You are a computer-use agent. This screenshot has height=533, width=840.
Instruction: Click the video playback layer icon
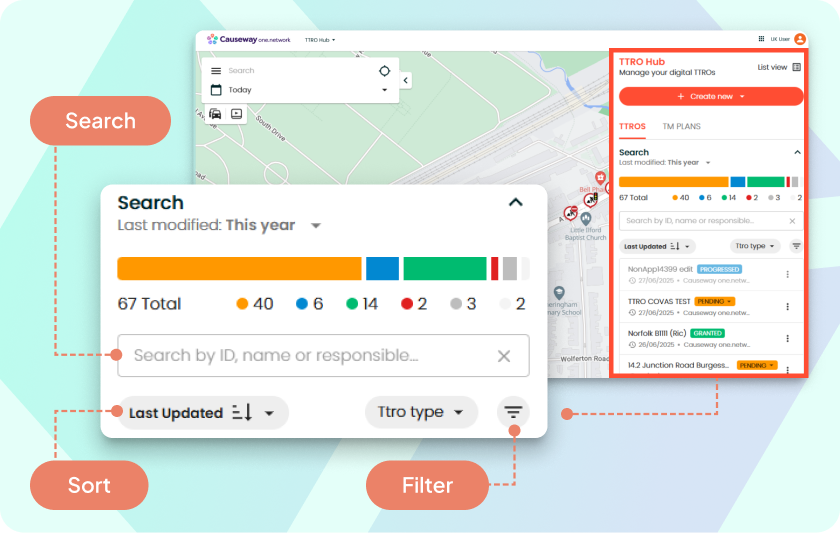pyautogui.click(x=236, y=114)
